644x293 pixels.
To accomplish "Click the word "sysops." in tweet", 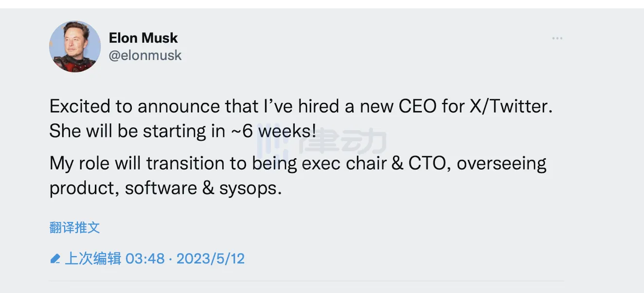I will pos(250,188).
